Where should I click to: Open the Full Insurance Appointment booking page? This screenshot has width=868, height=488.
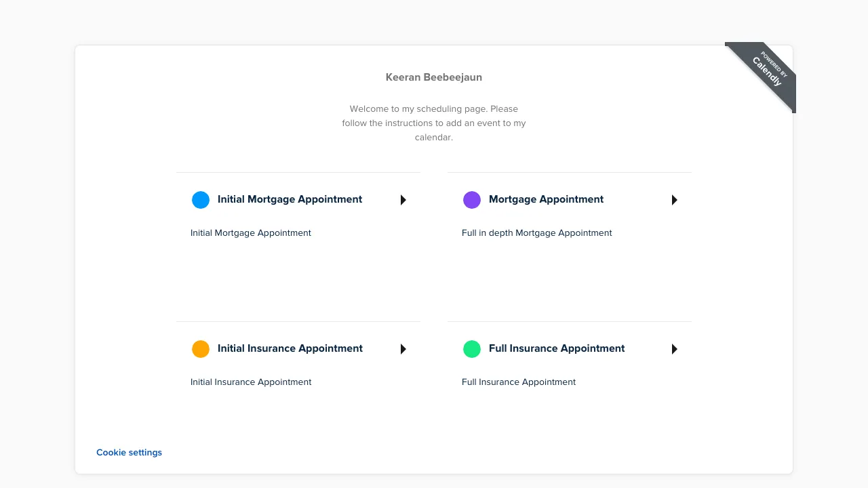(556, 348)
